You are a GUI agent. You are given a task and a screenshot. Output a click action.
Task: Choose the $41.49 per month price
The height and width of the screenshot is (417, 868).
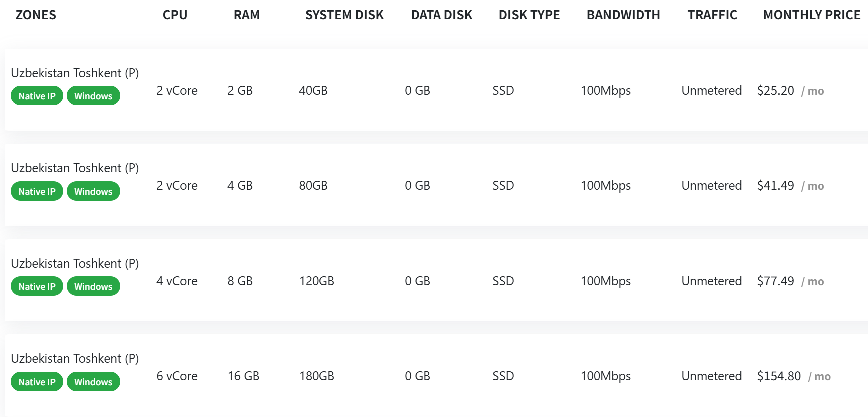tap(775, 186)
